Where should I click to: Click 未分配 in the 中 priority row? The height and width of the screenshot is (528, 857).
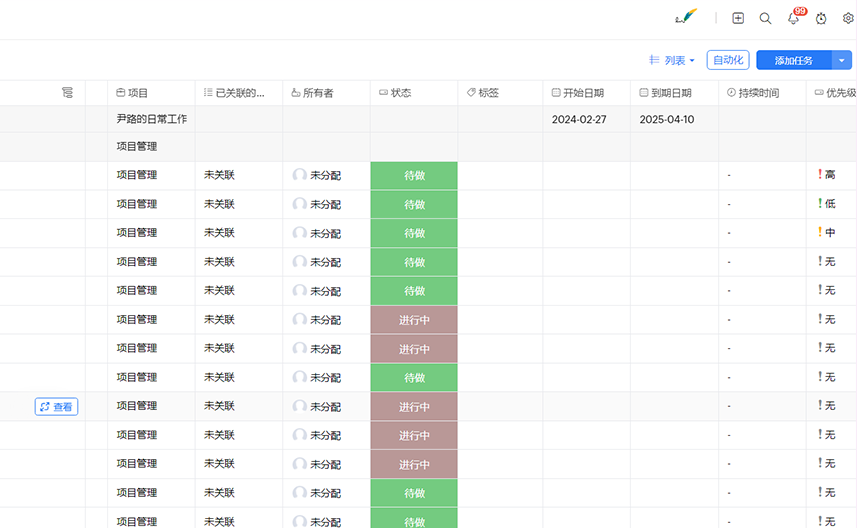pyautogui.click(x=326, y=233)
